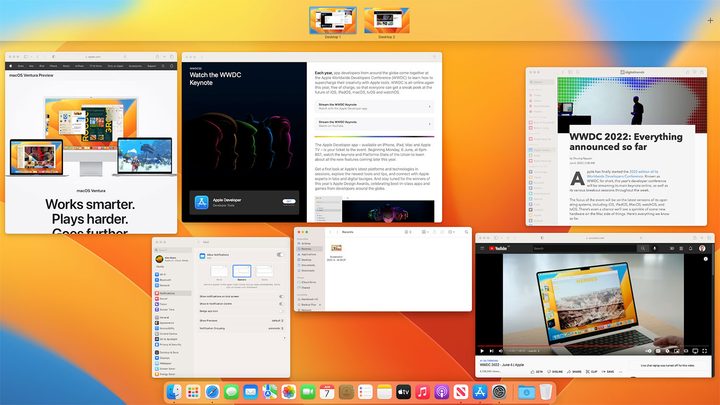Click the YouTube search magnifier button
720x405 pixels.
click(x=643, y=248)
